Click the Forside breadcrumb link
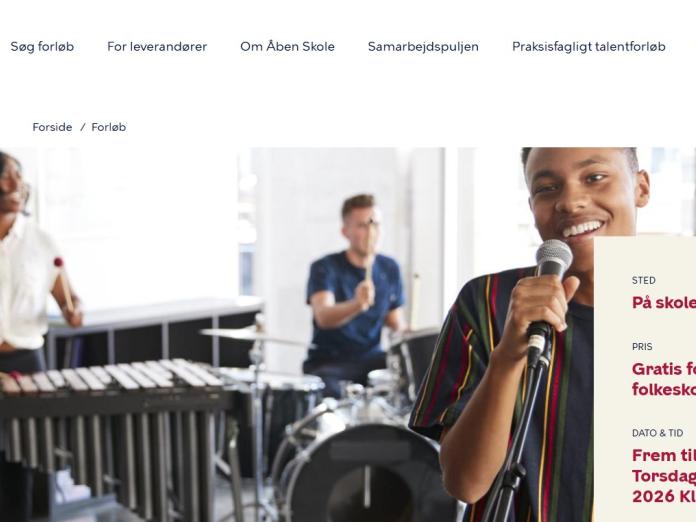Image resolution: width=696 pixels, height=522 pixels. tap(52, 127)
